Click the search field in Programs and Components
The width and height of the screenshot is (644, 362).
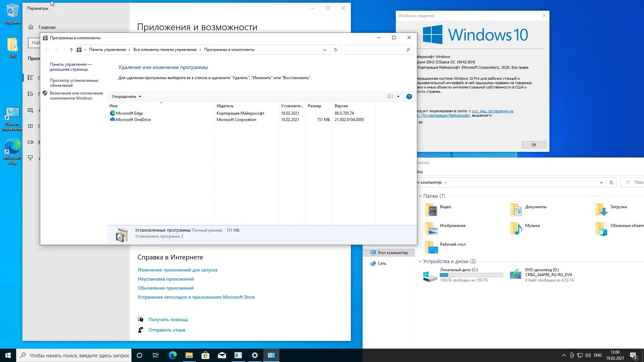point(379,50)
